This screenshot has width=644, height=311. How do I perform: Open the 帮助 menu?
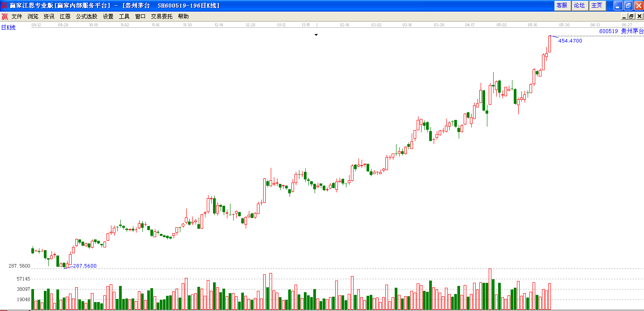pos(183,17)
